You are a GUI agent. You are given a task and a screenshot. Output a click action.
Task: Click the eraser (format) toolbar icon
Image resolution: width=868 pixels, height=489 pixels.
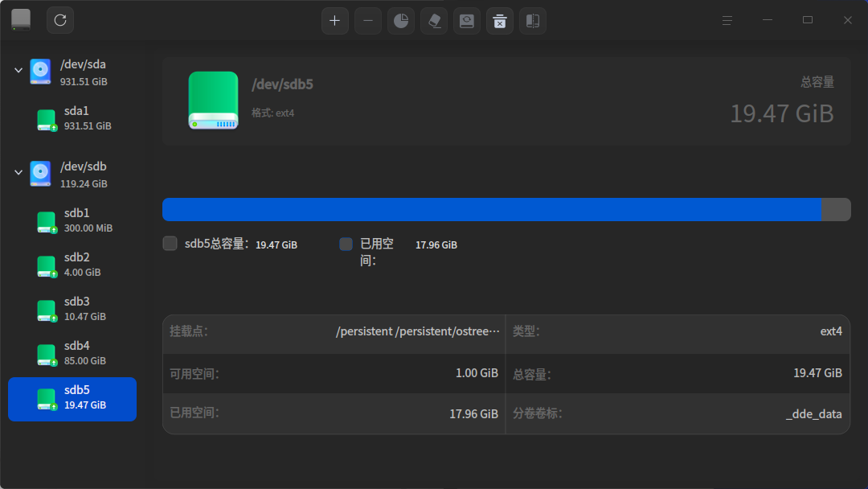[434, 21]
